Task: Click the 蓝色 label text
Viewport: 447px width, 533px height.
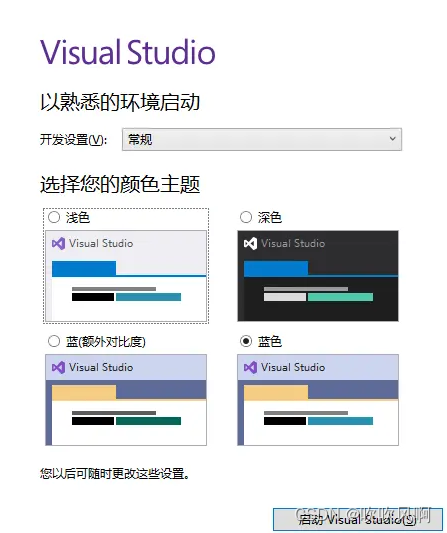Action: [x=270, y=342]
